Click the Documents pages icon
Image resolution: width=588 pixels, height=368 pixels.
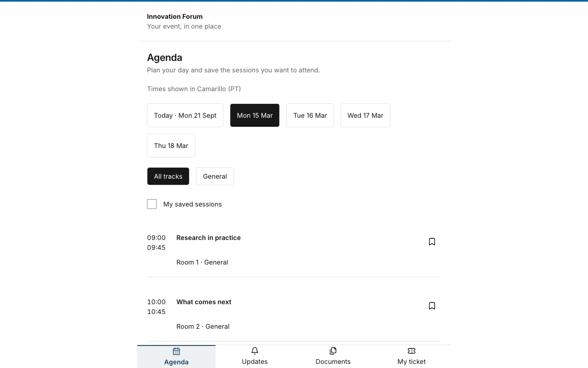pyautogui.click(x=333, y=351)
